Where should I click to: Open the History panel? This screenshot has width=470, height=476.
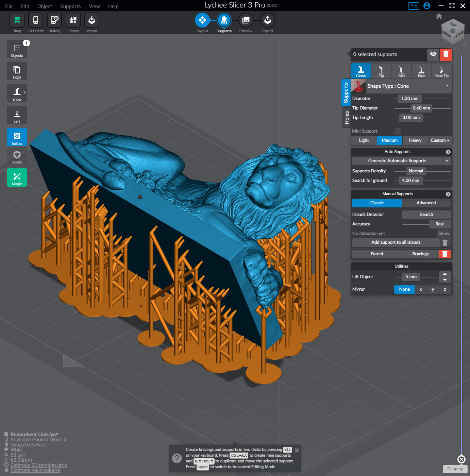(54, 20)
